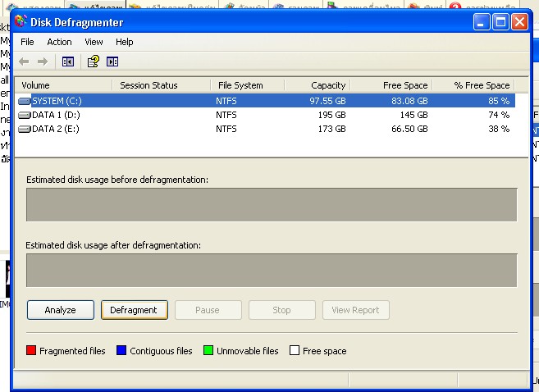Sort by the File System column header
Image resolution: width=539 pixels, height=392 pixels.
tap(248, 85)
